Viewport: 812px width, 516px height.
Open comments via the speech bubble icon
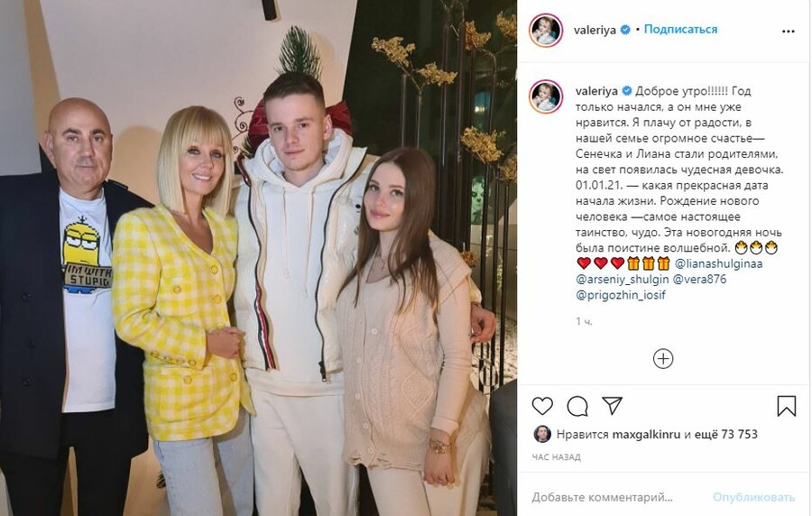click(x=577, y=406)
